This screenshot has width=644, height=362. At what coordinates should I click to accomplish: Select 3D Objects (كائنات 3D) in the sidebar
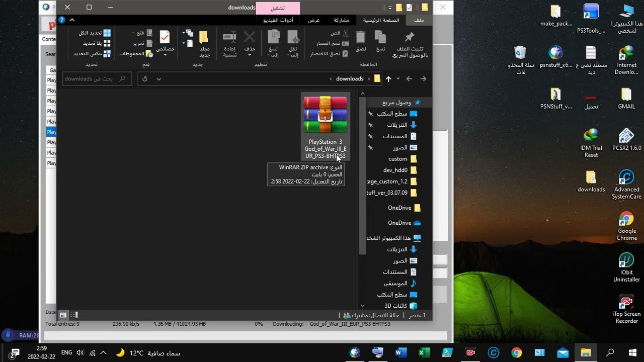[400, 306]
